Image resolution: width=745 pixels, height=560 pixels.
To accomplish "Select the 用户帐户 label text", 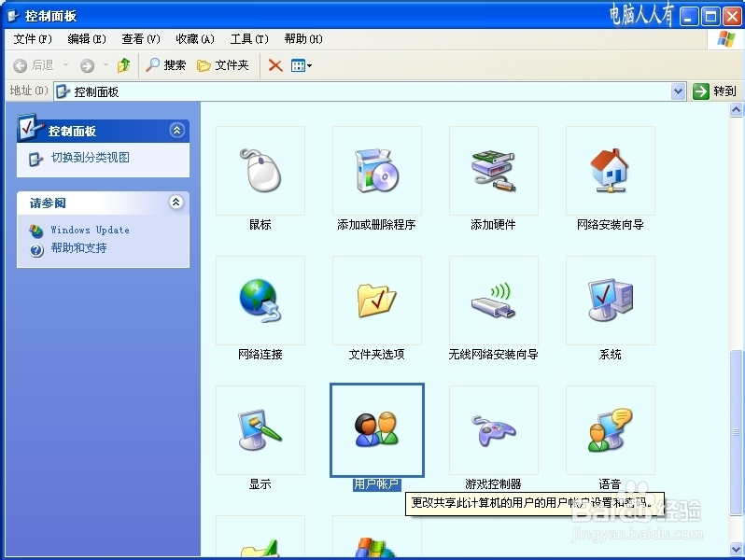I will coord(377,484).
